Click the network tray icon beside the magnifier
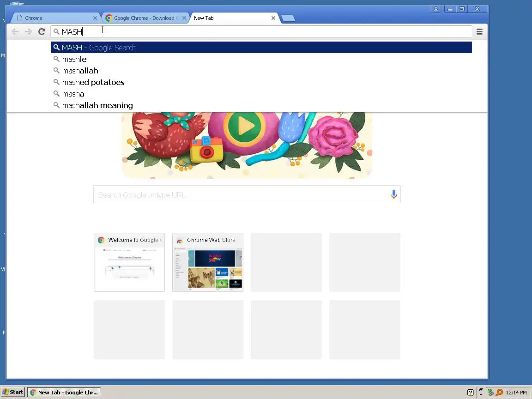Image resolution: width=532 pixels, height=399 pixels. (x=490, y=393)
